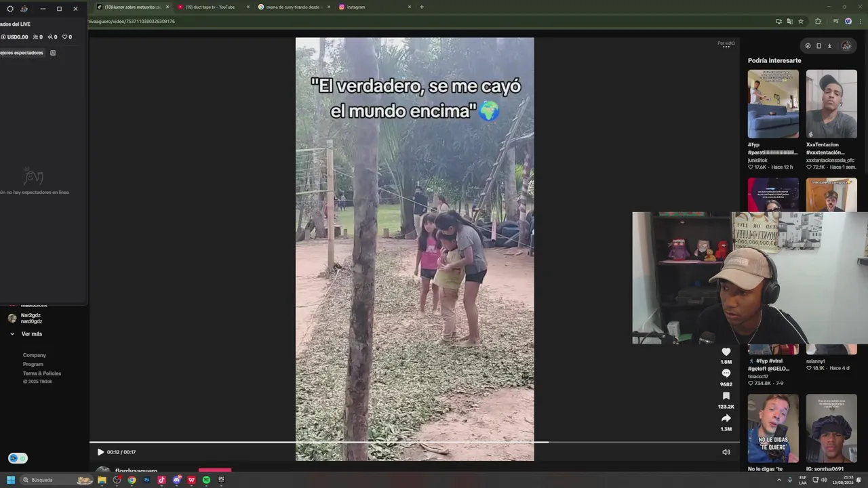Image resolution: width=868 pixels, height=488 pixels.
Task: Close the duct tape tv YouTube tab
Action: click(x=248, y=7)
